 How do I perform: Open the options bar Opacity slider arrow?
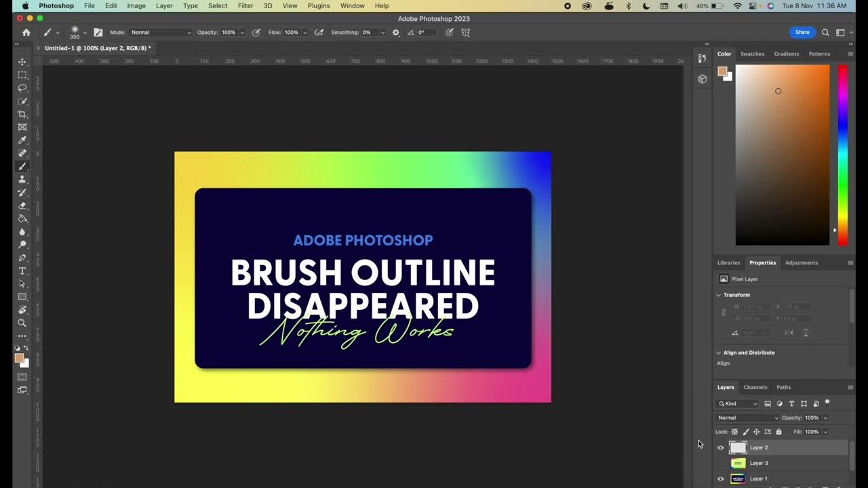pyautogui.click(x=242, y=33)
